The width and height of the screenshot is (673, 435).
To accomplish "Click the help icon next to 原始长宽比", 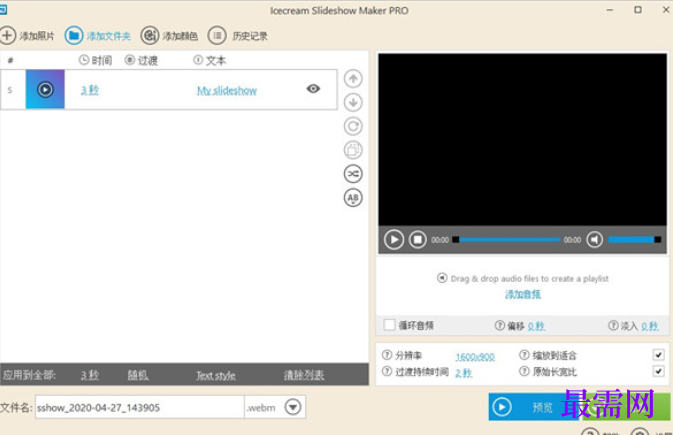I will coord(524,371).
